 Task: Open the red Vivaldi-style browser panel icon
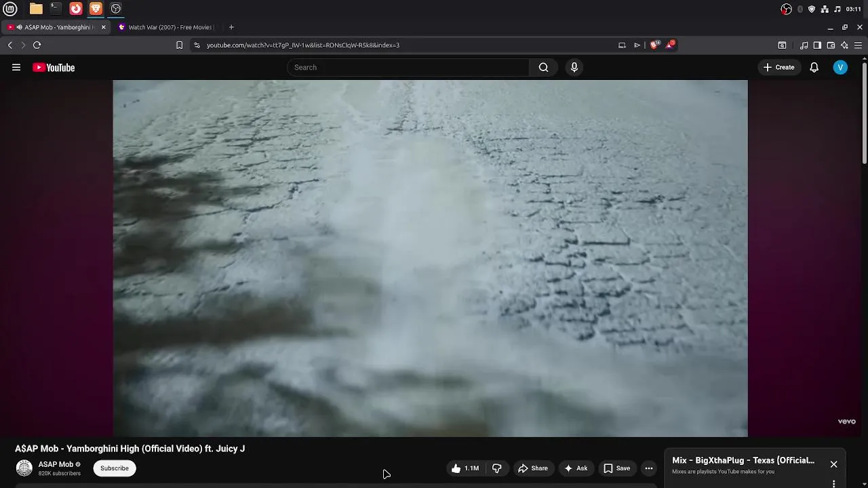[x=76, y=9]
